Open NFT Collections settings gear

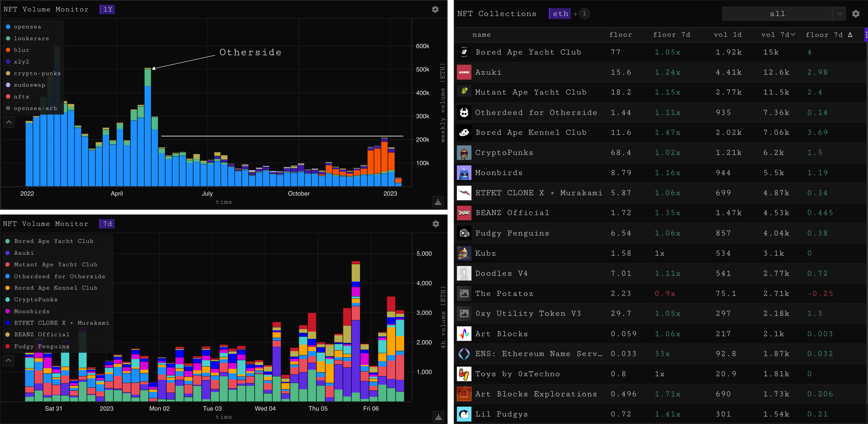(856, 14)
